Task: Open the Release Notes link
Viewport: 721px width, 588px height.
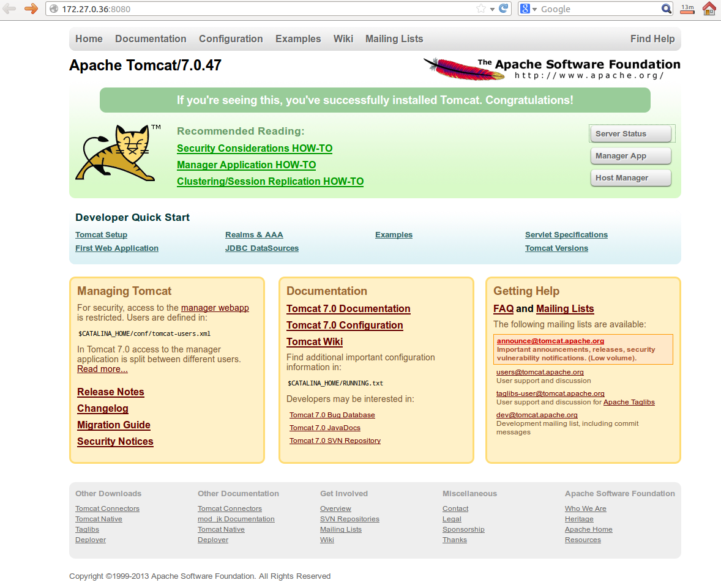Action: pos(110,392)
